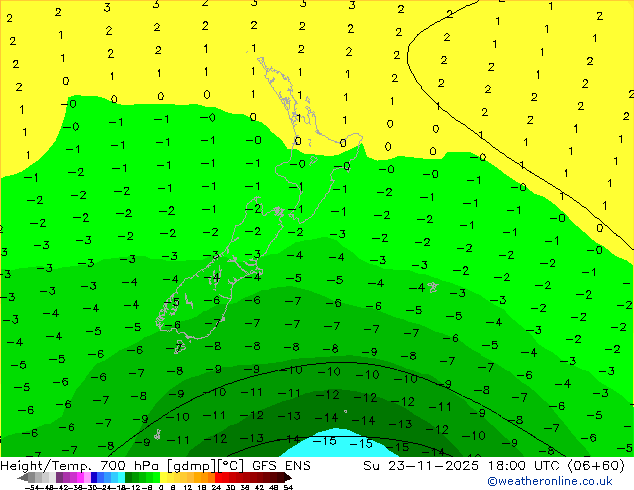
Task: Click the dark maroon right arrow end of legend
Action: click(287, 477)
